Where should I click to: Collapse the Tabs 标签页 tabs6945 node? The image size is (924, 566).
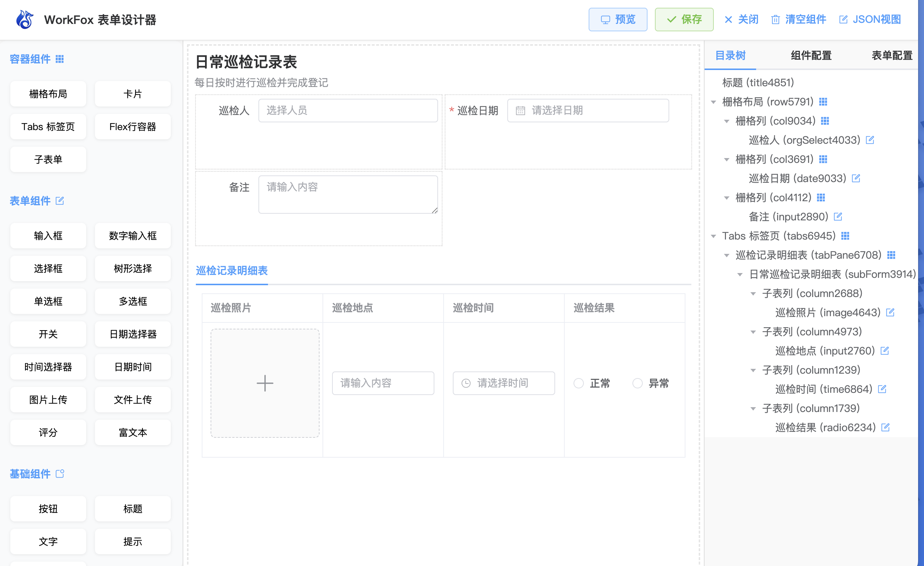point(714,236)
